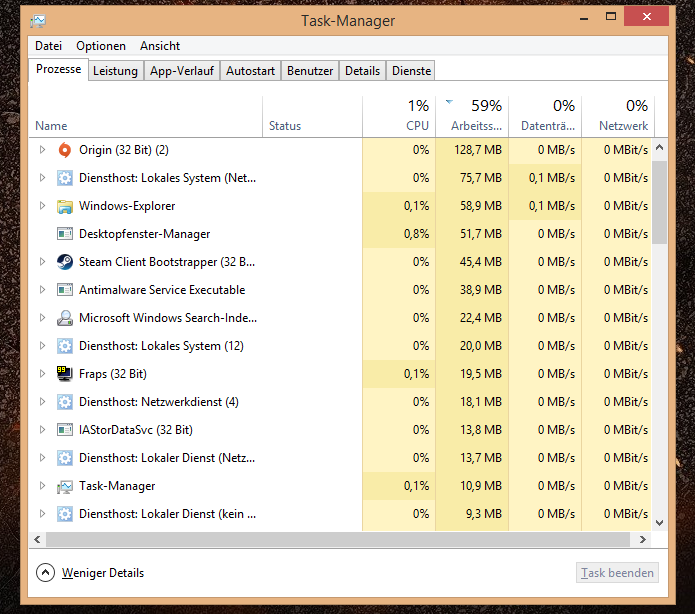The width and height of the screenshot is (695, 614).
Task: Select the Desktopfenster-Manager process name
Action: (x=144, y=234)
